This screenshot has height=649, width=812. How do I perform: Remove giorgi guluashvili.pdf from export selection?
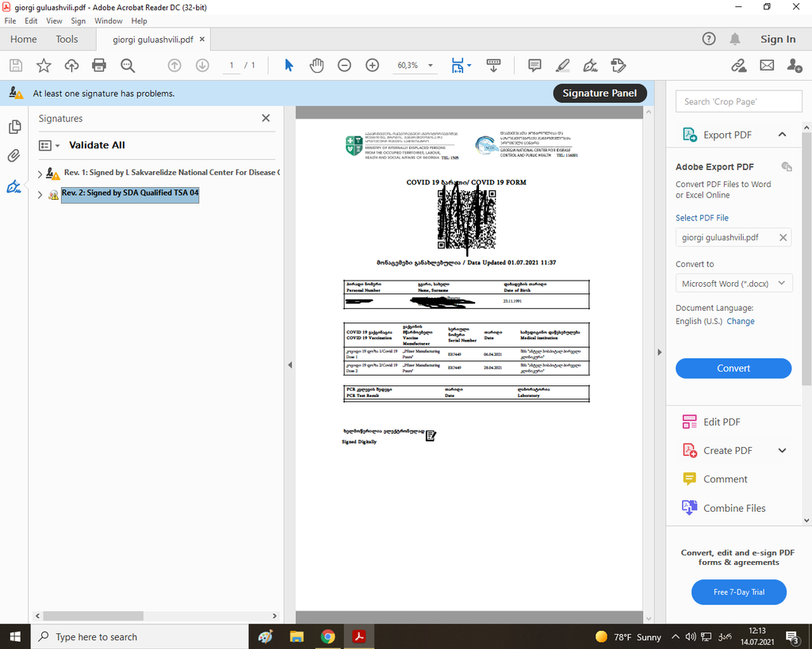[x=783, y=238]
